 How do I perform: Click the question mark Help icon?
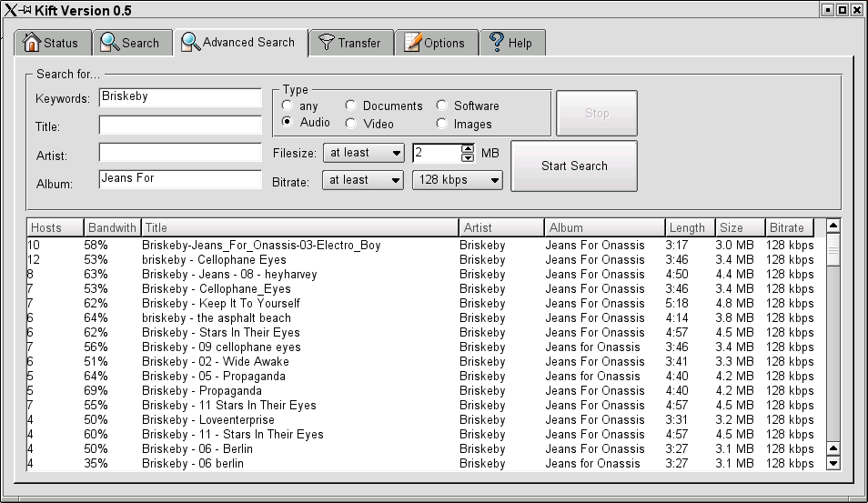click(497, 43)
